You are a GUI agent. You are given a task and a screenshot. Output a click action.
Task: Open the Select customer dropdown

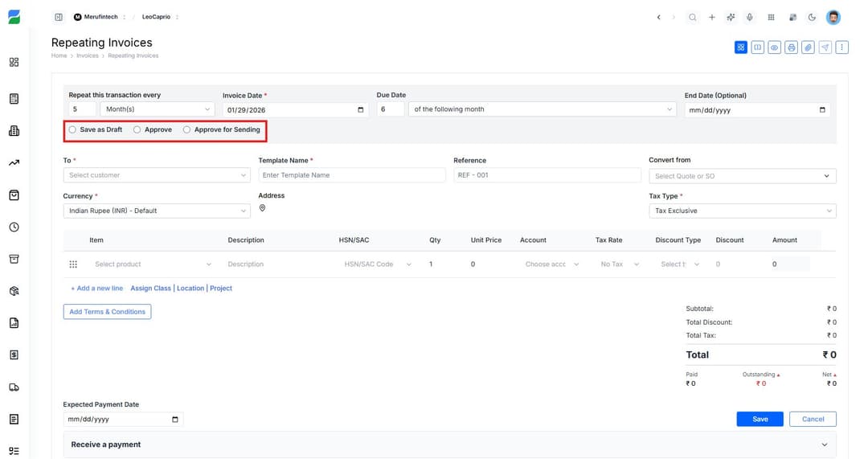tap(157, 175)
